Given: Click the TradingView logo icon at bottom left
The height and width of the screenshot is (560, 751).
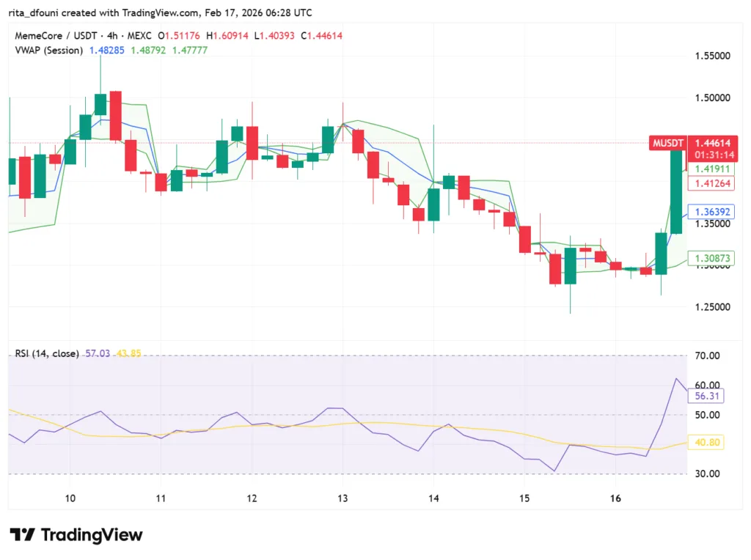Looking at the screenshot, I should [21, 535].
